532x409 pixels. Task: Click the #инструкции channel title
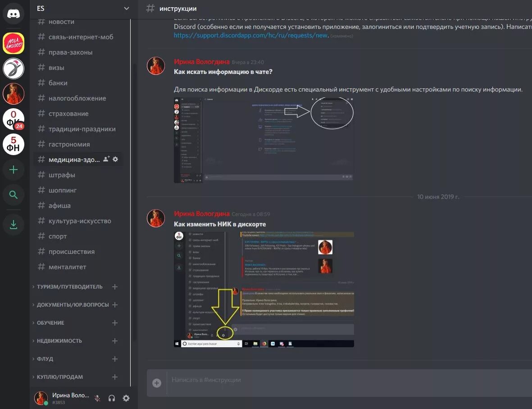click(177, 9)
